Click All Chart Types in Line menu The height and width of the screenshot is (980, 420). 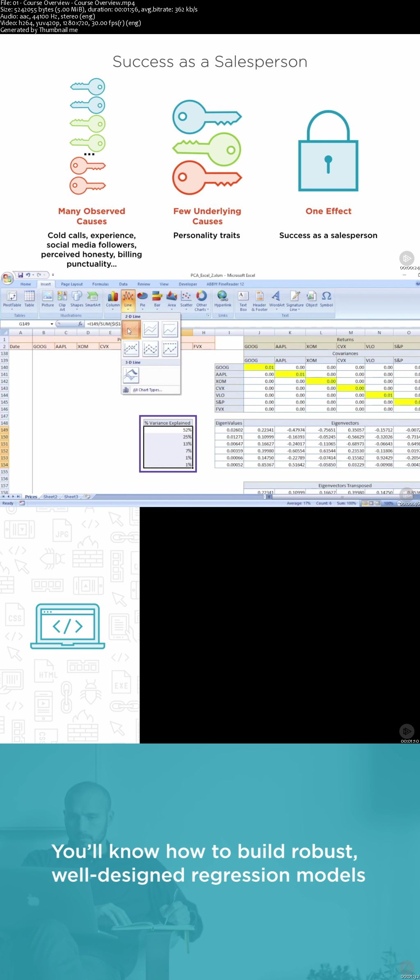click(x=151, y=390)
